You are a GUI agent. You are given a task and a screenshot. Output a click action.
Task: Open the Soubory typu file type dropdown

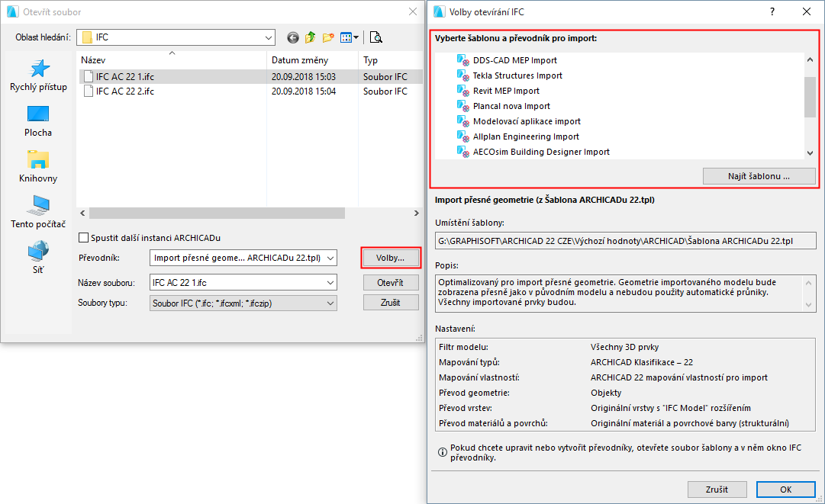click(330, 303)
